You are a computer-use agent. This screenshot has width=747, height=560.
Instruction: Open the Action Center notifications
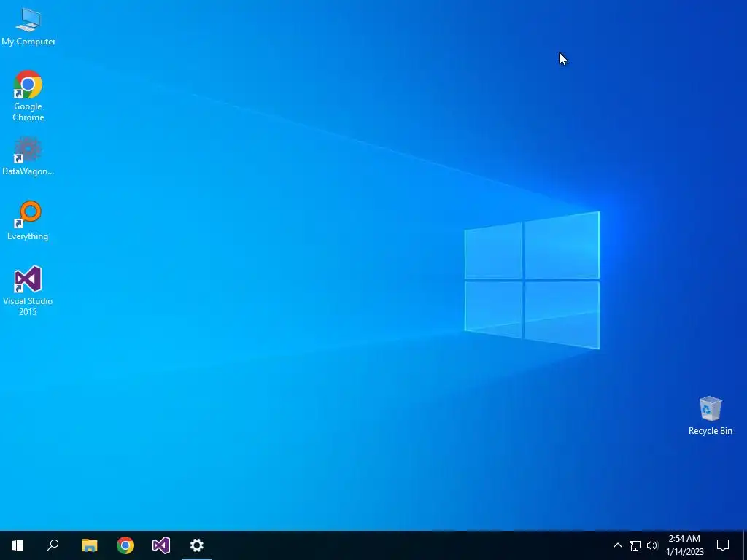(x=723, y=545)
